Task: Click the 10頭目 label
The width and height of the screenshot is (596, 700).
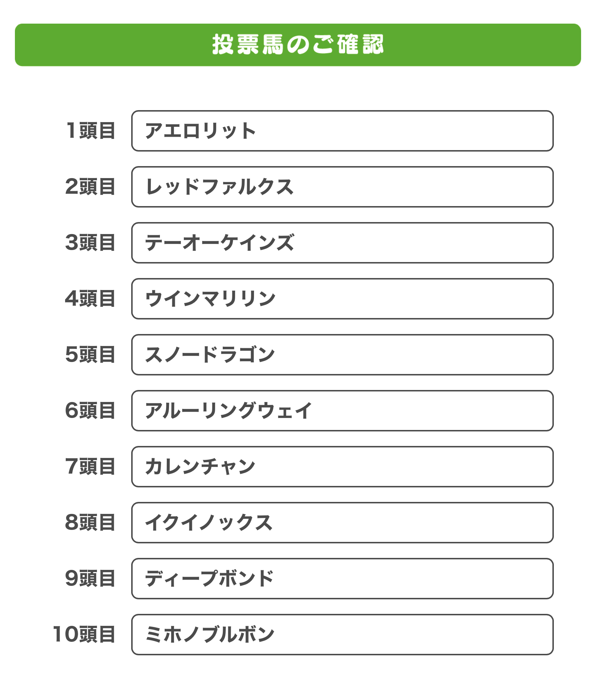Action: click(84, 635)
